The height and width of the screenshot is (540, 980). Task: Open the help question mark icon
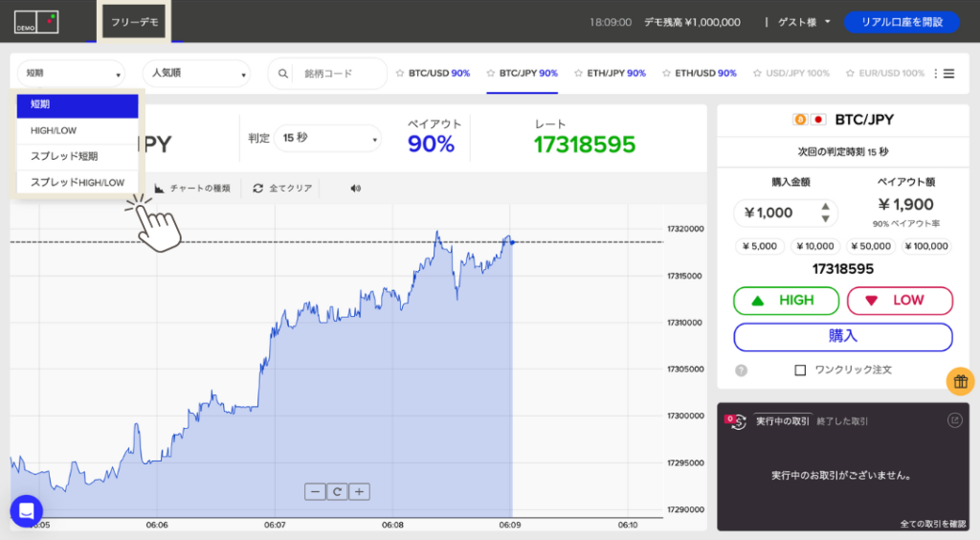(x=741, y=371)
